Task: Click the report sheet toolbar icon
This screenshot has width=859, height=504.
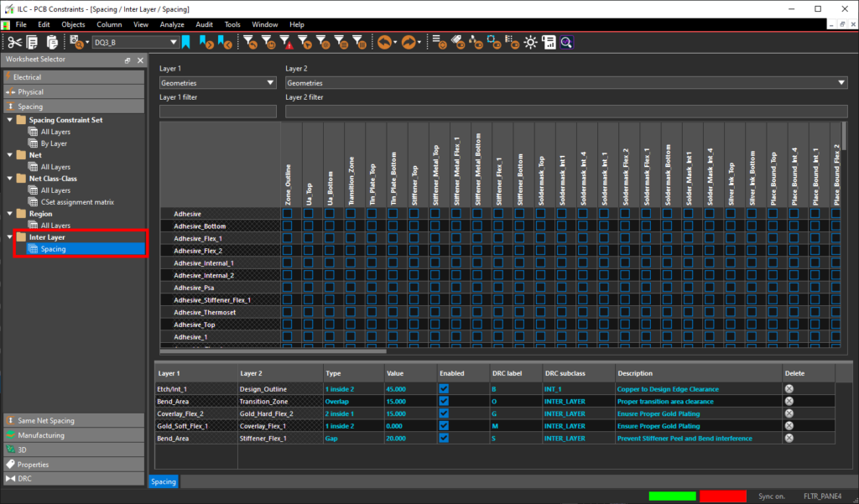Action: click(x=549, y=42)
